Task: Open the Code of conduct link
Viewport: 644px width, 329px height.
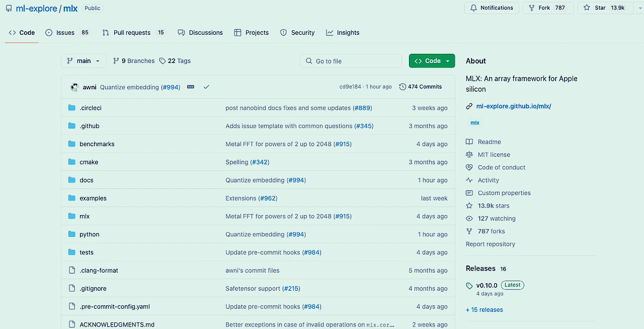Action: pos(502,167)
